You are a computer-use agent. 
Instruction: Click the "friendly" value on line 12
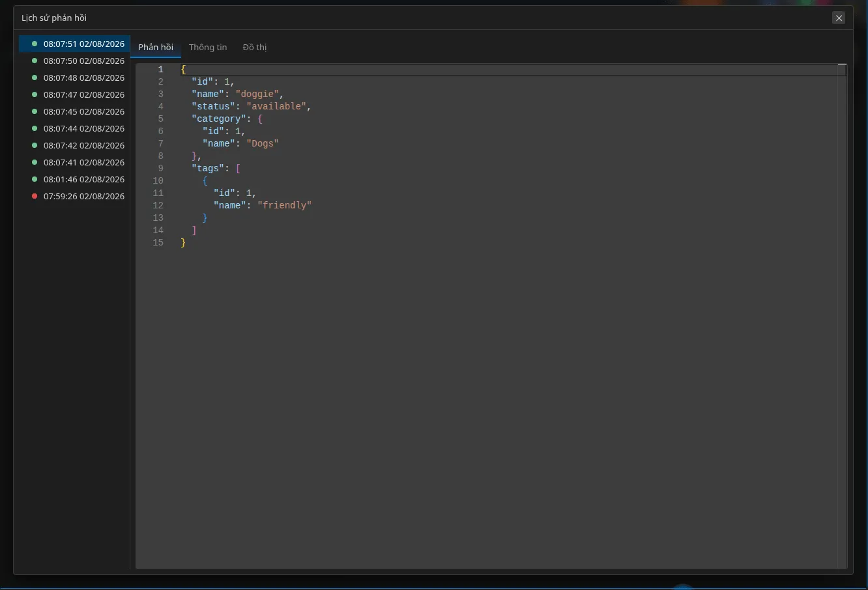click(285, 205)
